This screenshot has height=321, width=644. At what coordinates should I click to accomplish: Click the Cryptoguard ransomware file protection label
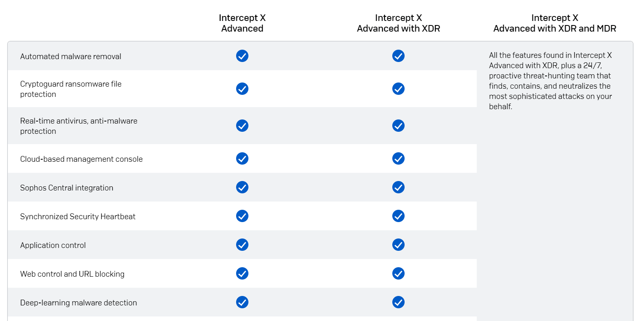(71, 89)
